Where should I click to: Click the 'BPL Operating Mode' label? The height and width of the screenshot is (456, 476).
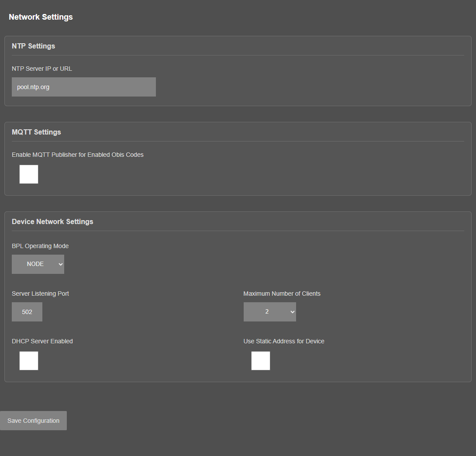40,246
